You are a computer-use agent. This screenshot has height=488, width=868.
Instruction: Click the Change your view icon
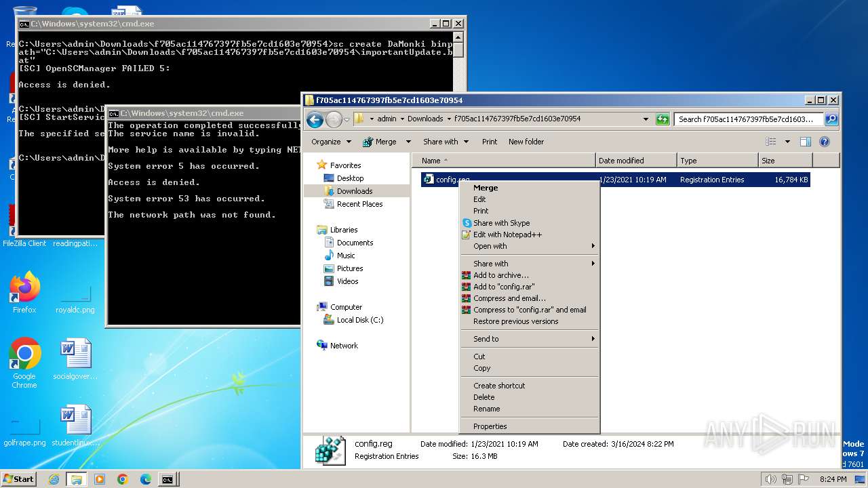[771, 142]
